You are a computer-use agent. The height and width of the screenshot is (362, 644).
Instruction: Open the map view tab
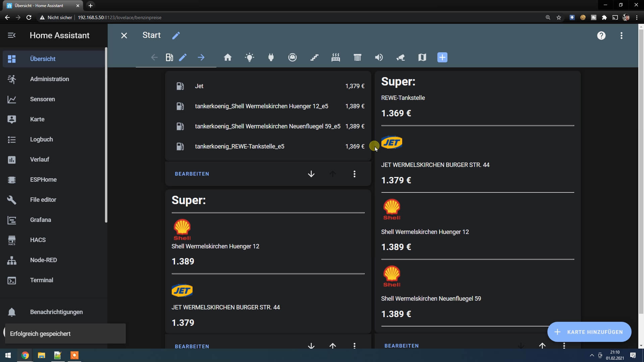click(x=422, y=57)
